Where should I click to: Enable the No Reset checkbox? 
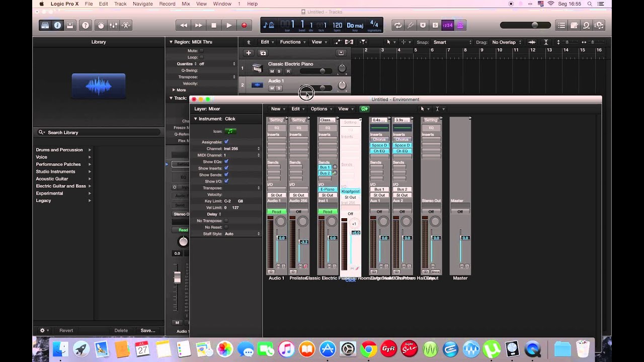[226, 227]
